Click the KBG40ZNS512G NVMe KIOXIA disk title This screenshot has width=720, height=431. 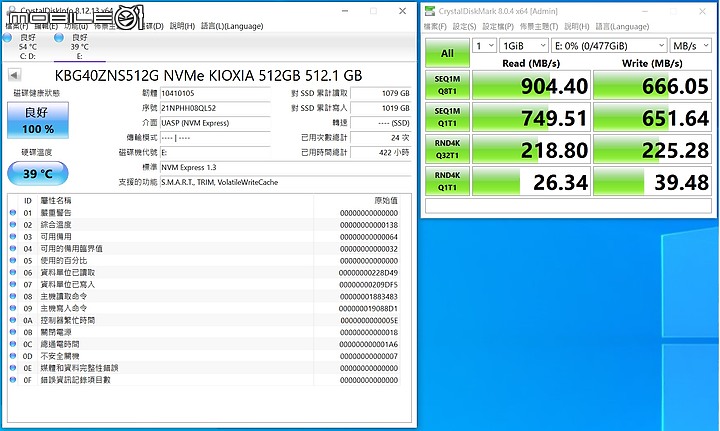coord(208,75)
